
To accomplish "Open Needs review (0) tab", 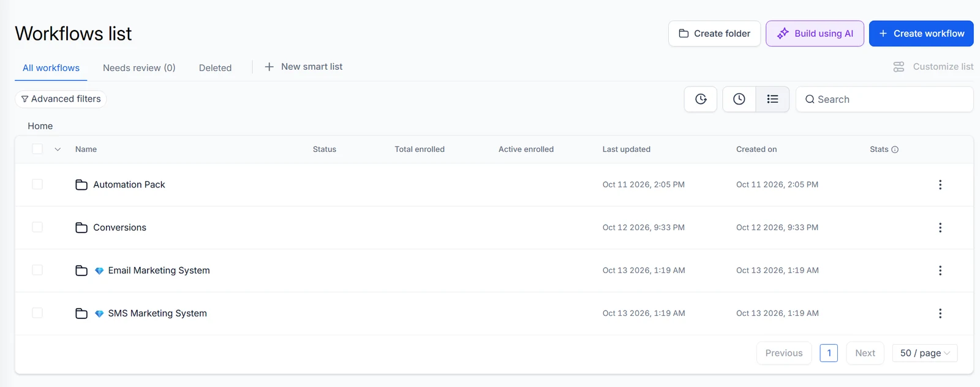I will pyautogui.click(x=139, y=68).
